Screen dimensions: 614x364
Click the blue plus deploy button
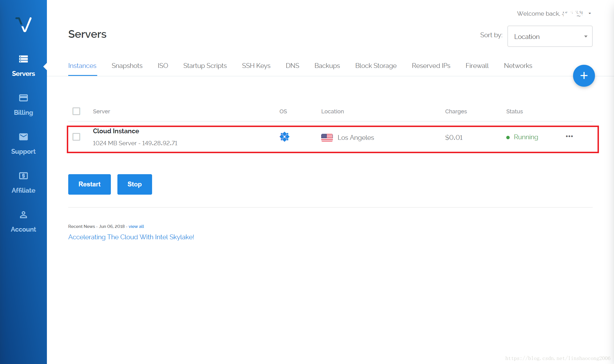tap(584, 76)
